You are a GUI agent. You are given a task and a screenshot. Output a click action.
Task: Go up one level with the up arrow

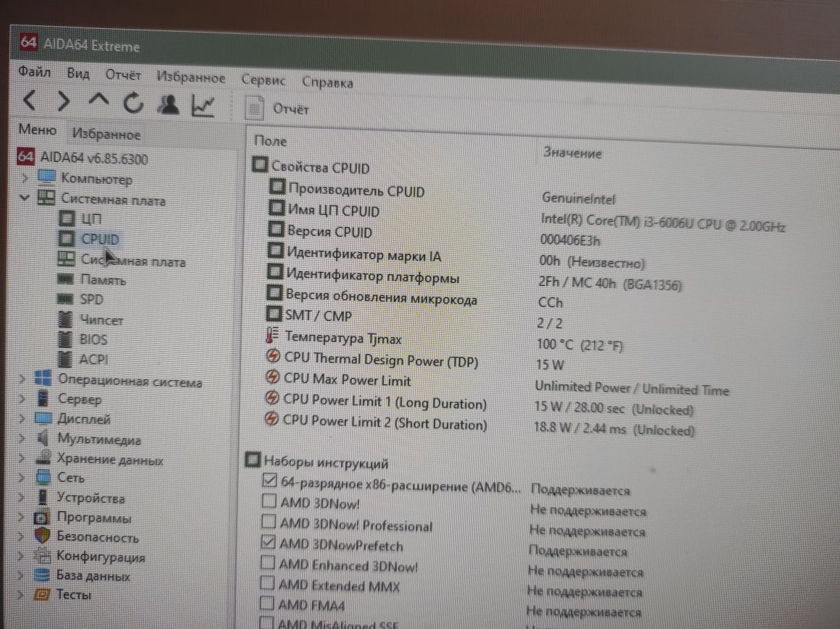[98, 100]
